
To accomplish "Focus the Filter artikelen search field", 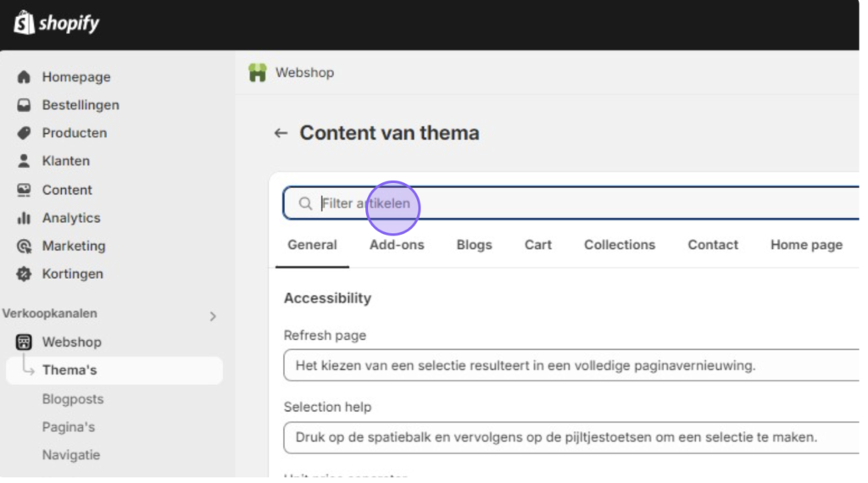I will 570,203.
